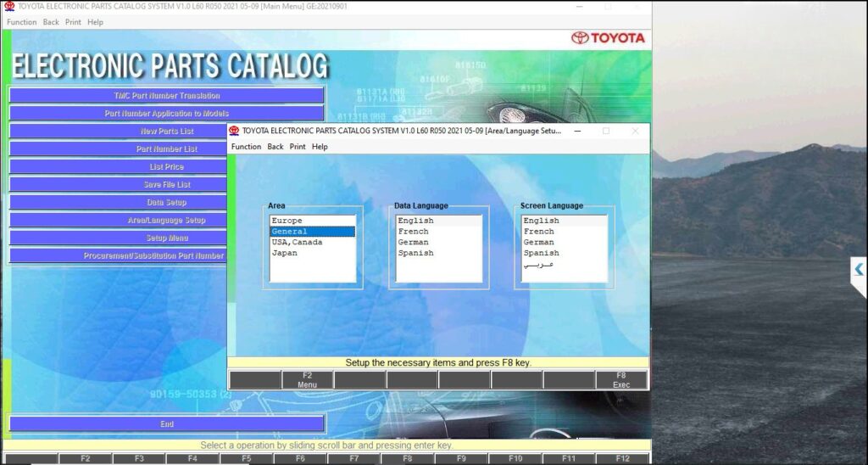Screen dimensions: 868x465
Task: Click F7 key in main window bottom bar
Action: (x=353, y=459)
